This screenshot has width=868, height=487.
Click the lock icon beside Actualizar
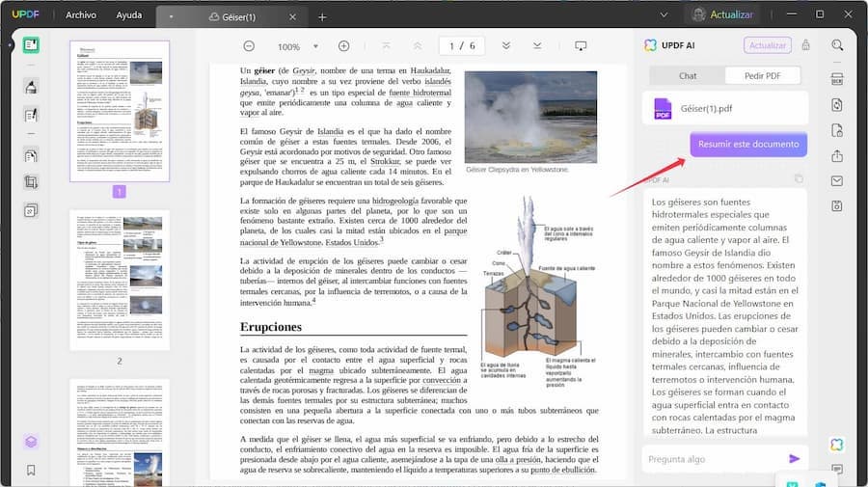pos(805,45)
